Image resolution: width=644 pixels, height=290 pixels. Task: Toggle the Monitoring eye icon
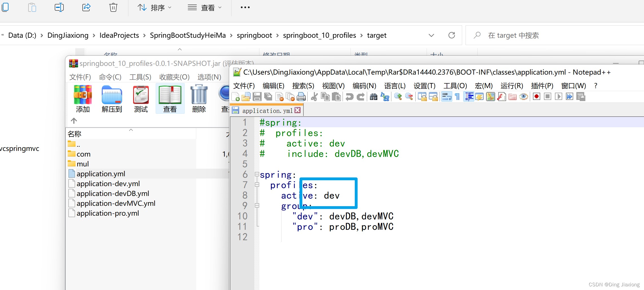click(524, 97)
